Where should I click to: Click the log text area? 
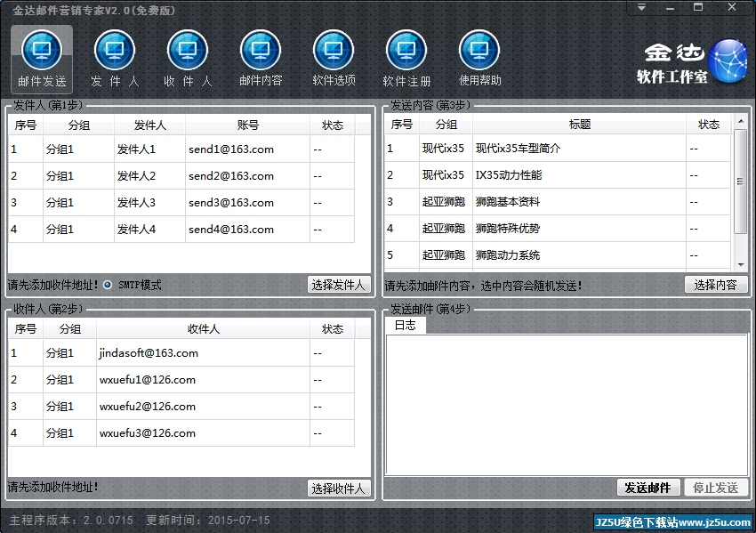pyautogui.click(x=567, y=404)
